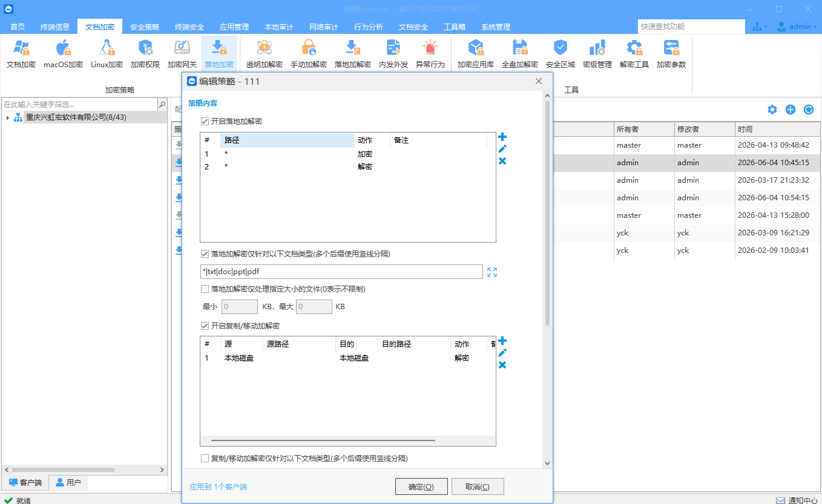822x504 pixels.
Task: Click the 取消 button
Action: (478, 486)
